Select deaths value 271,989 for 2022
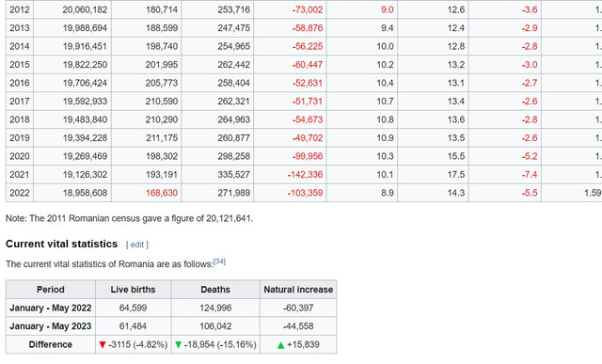This screenshot has width=602, height=364. (x=234, y=193)
